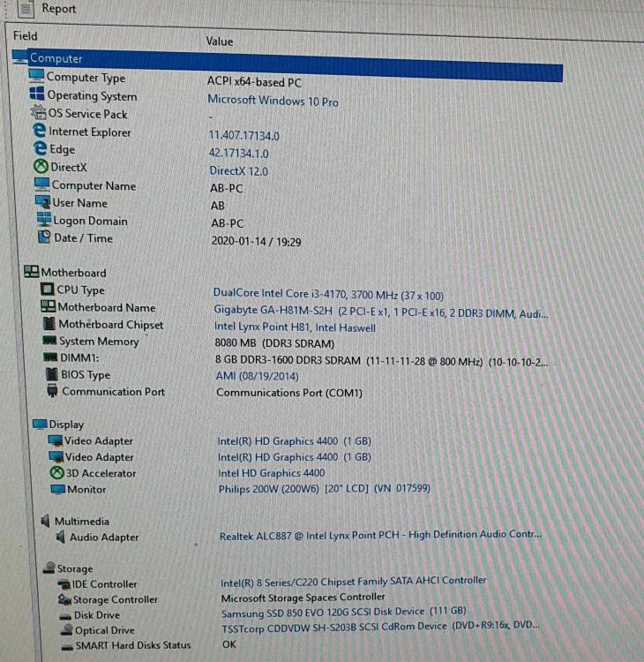644x662 pixels.
Task: Click the User Name icon
Action: [43, 202]
